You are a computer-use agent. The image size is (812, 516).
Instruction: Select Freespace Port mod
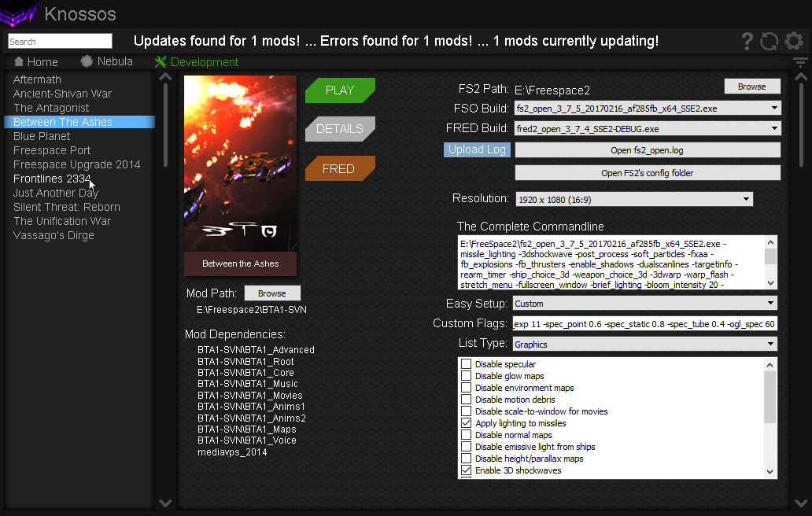(52, 150)
